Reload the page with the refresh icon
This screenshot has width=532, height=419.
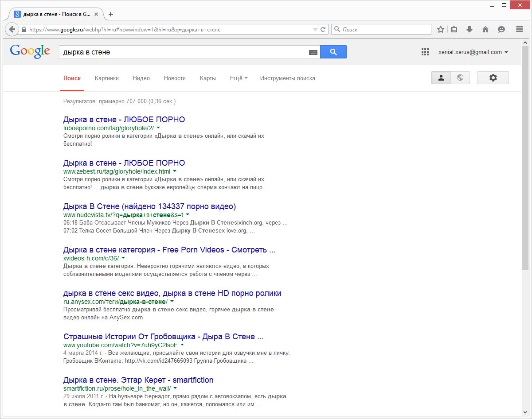pyautogui.click(x=323, y=30)
